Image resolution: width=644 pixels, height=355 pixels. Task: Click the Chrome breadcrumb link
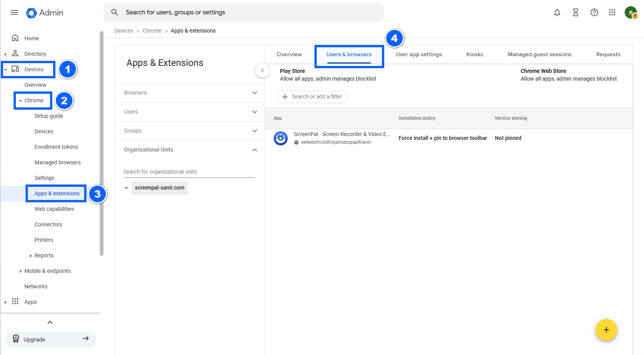pyautogui.click(x=152, y=31)
